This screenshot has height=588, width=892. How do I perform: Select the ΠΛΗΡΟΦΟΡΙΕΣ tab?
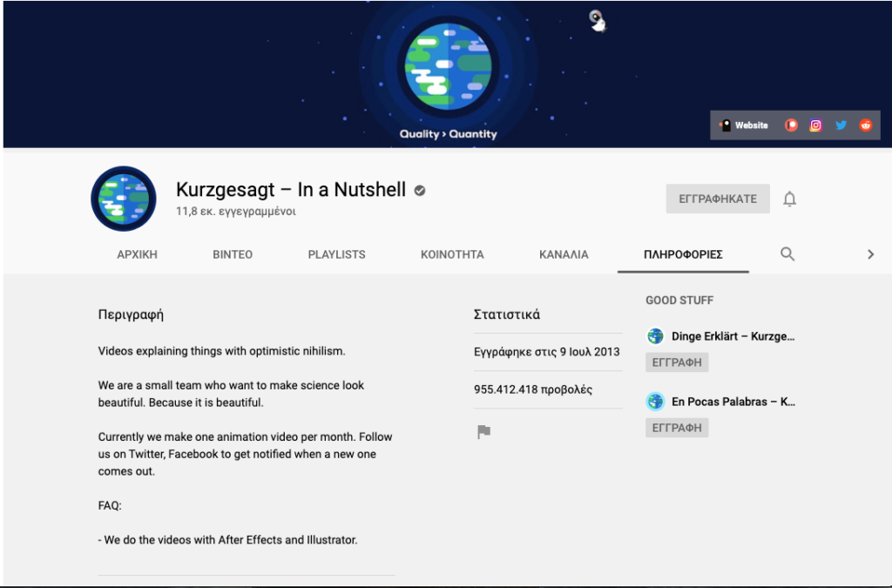pyautogui.click(x=683, y=254)
